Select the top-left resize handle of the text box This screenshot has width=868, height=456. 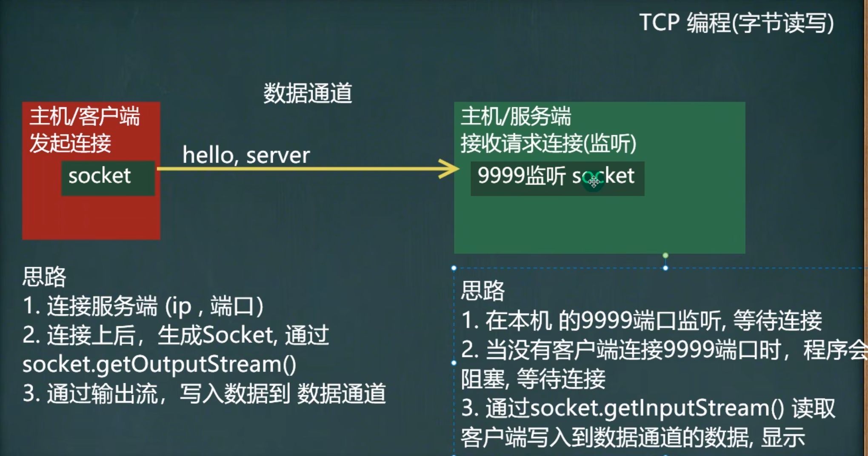pos(454,268)
